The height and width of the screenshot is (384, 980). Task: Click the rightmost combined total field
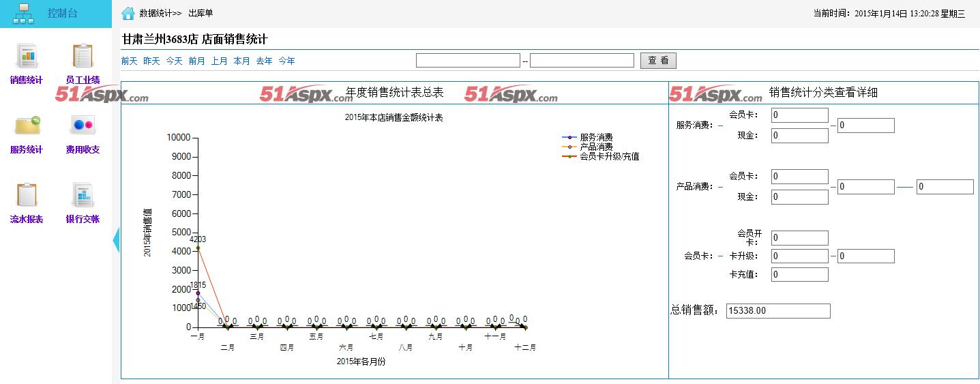point(945,187)
